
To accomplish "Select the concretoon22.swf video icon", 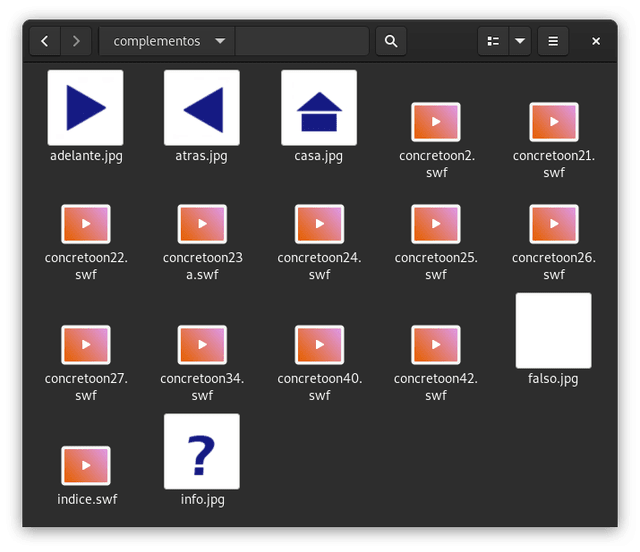I will tap(86, 224).
